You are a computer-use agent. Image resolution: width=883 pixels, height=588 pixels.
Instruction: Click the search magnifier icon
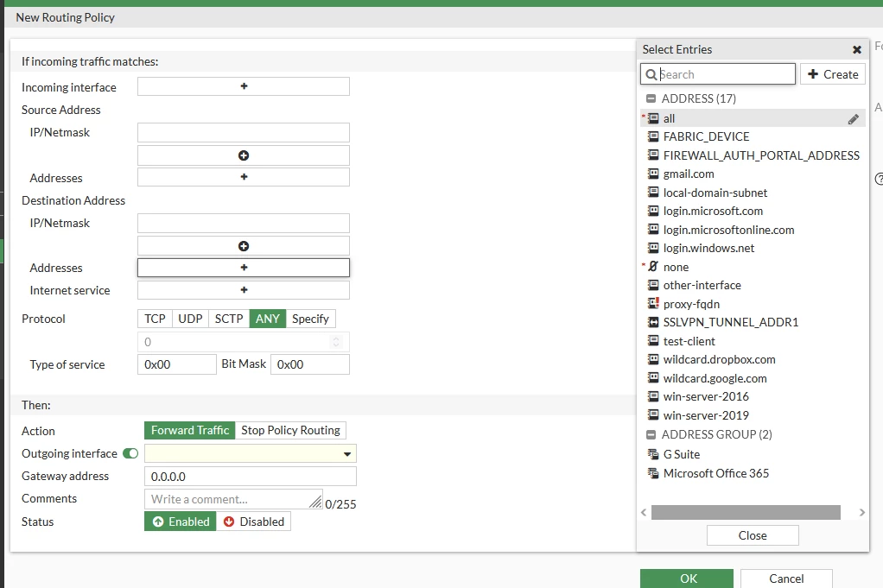click(x=651, y=74)
